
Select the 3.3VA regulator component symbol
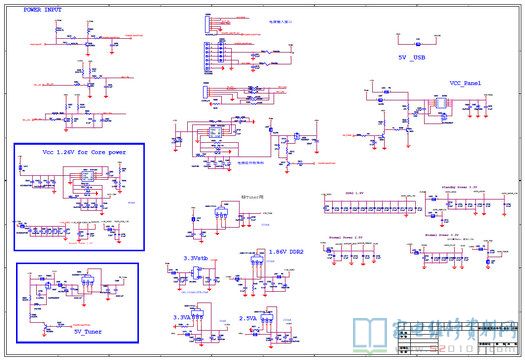[x=199, y=315]
